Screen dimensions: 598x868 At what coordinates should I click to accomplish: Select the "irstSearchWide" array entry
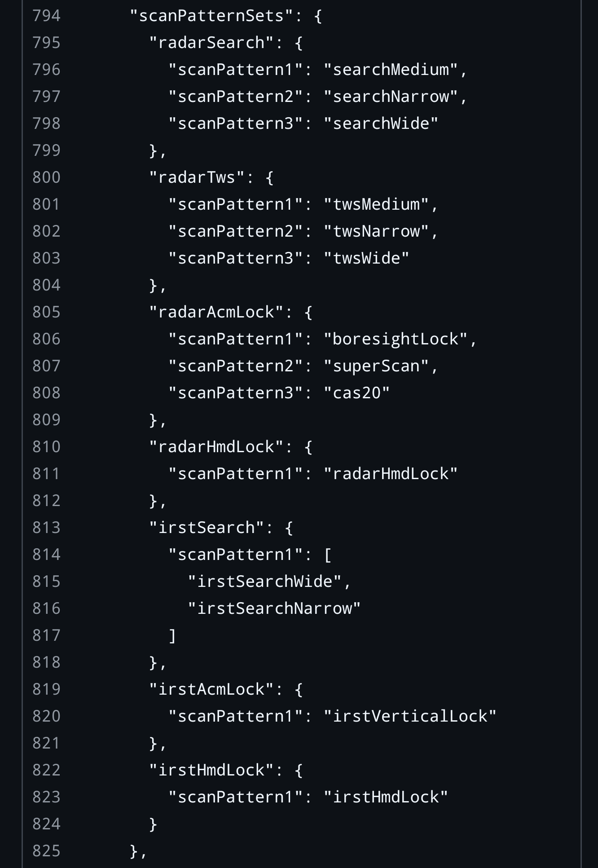pyautogui.click(x=264, y=582)
